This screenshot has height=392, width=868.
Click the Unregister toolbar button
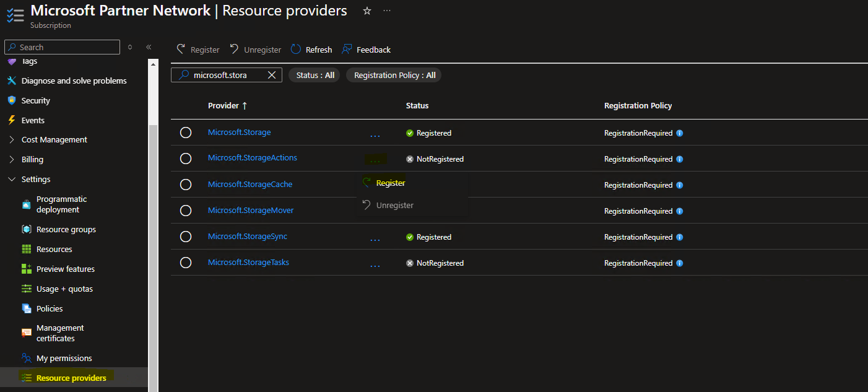pos(256,50)
